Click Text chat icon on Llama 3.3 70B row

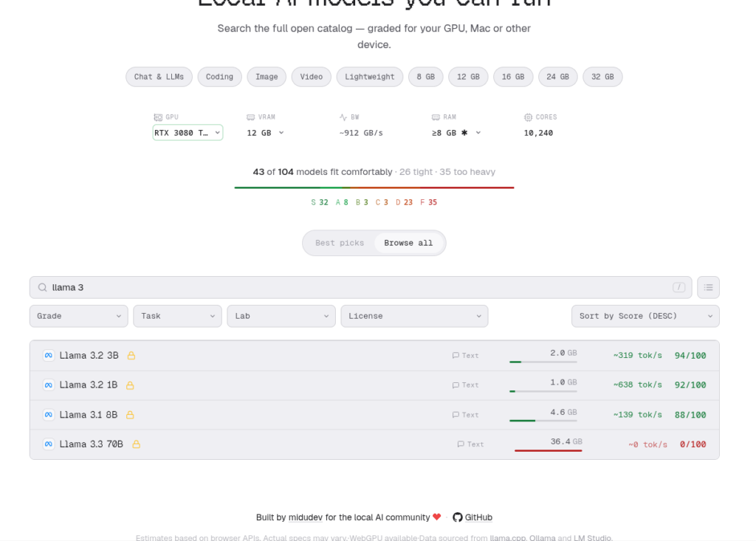[x=461, y=444]
